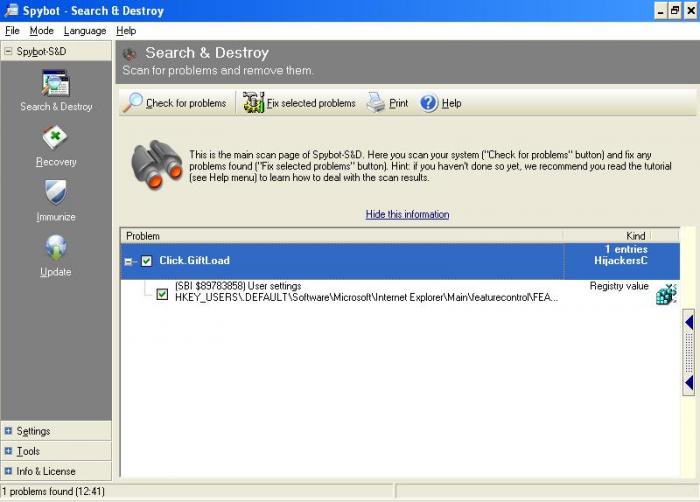700x502 pixels.
Task: Click the Spybot title bar application icon
Action: coord(11,10)
